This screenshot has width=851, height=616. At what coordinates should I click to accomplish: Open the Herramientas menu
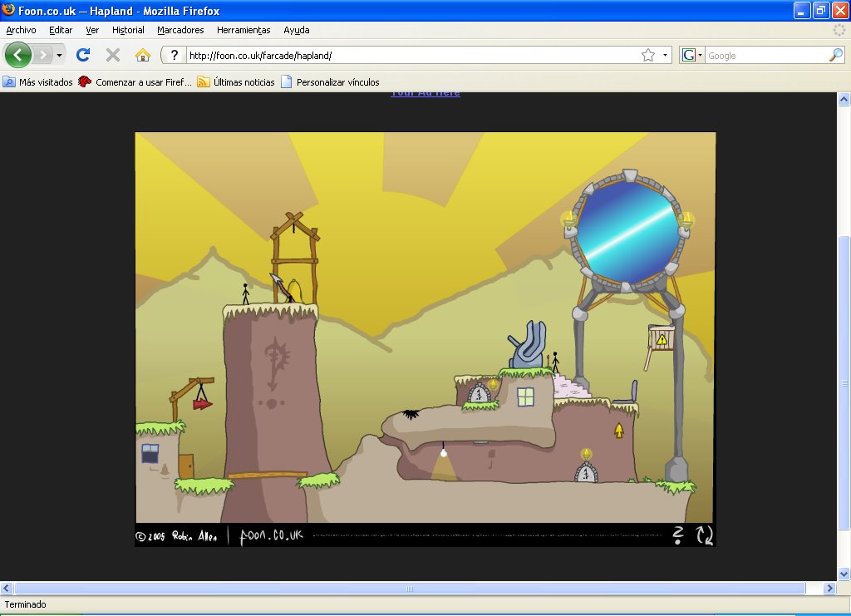(243, 30)
